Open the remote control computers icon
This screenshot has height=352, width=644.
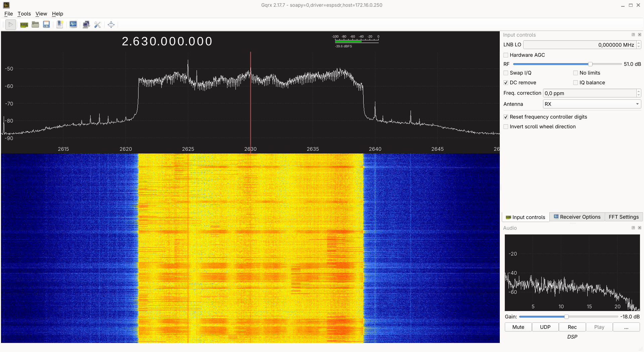(86, 25)
